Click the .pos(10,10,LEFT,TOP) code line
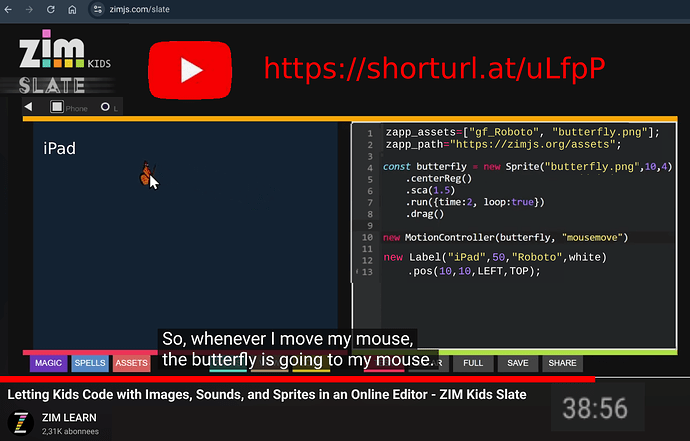 pyautogui.click(x=474, y=271)
